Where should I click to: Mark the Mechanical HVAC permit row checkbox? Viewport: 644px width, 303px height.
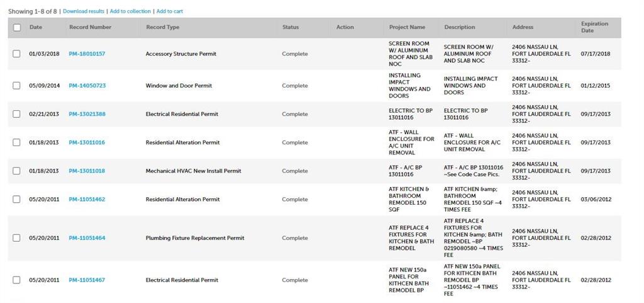pyautogui.click(x=17, y=171)
